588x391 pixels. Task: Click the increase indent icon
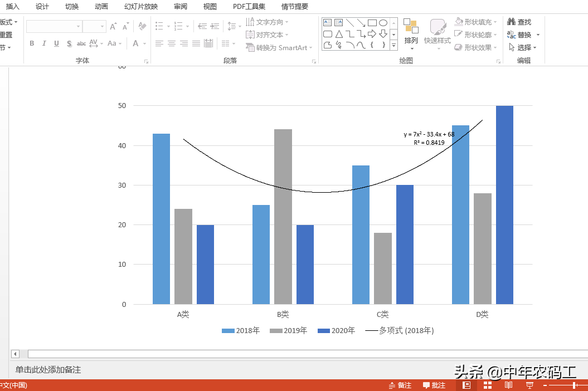[215, 26]
